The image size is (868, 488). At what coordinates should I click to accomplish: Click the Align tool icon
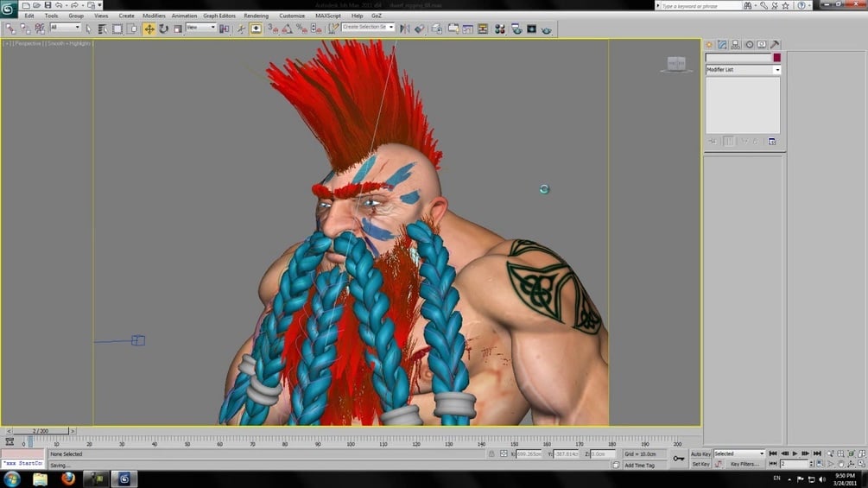pyautogui.click(x=420, y=29)
